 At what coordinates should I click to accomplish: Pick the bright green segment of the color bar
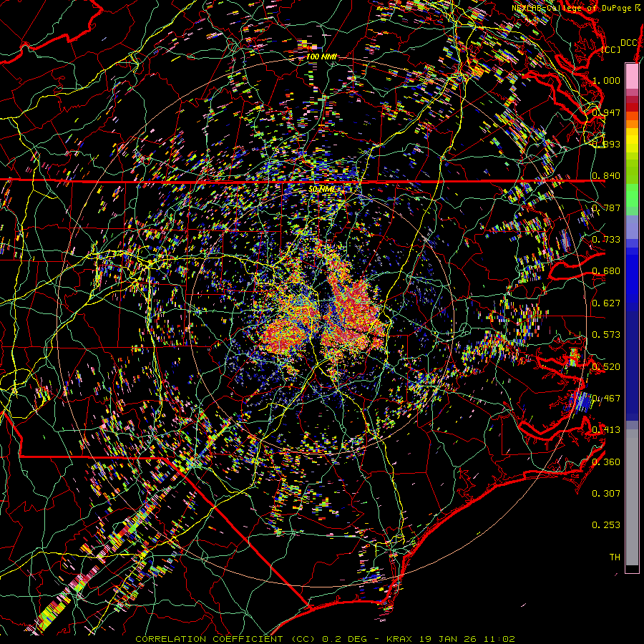[x=632, y=195]
